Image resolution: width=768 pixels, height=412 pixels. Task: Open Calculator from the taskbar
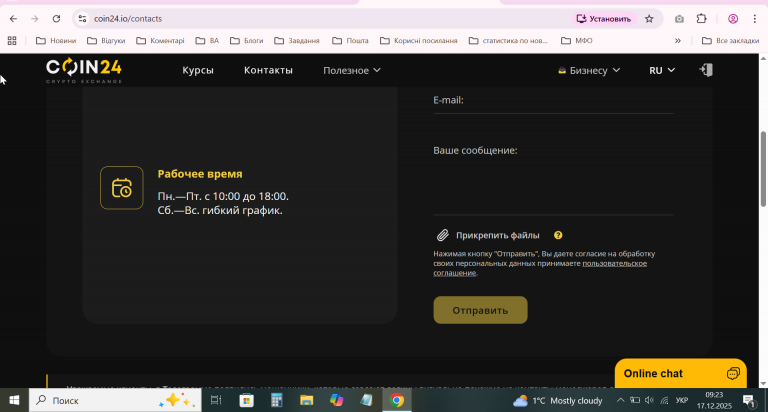(x=277, y=400)
